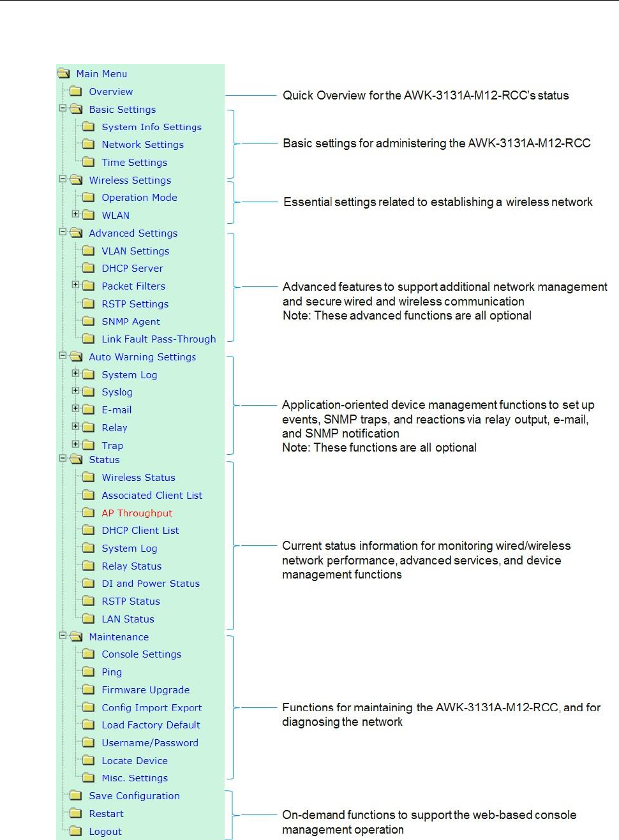
Task: Open the VLAN Settings entry
Action: [x=136, y=251]
